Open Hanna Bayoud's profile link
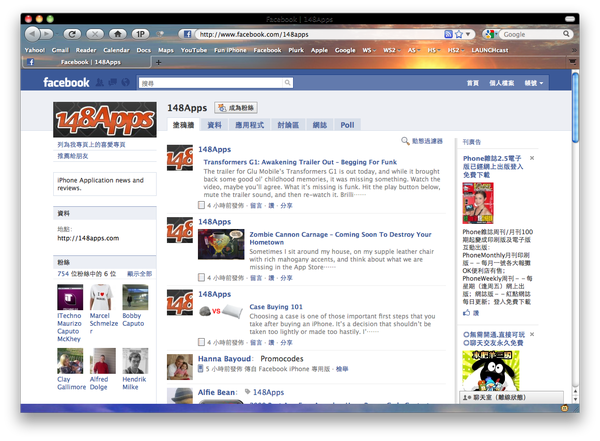 tap(224, 359)
